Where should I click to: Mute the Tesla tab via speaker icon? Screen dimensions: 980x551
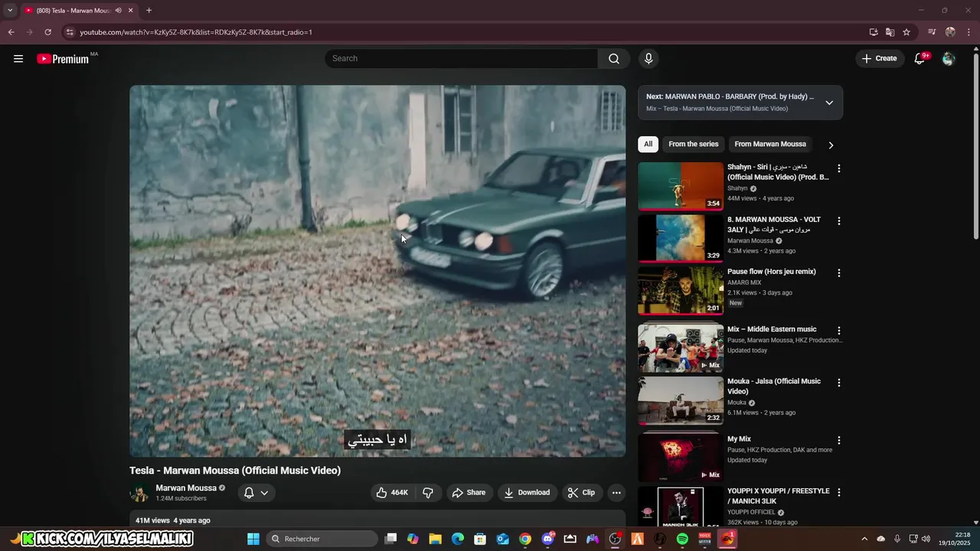[x=118, y=11]
